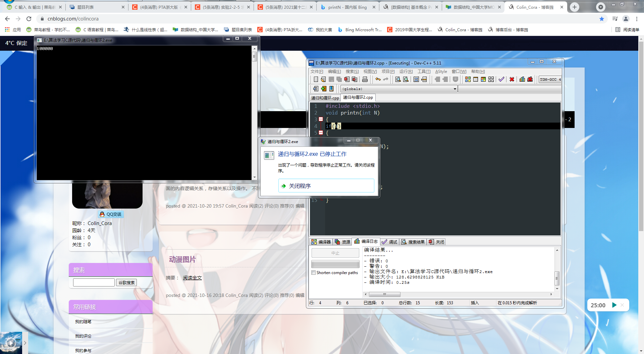Click the Delete Profiling Information icon
The height and width of the screenshot is (354, 644).
coord(530,79)
